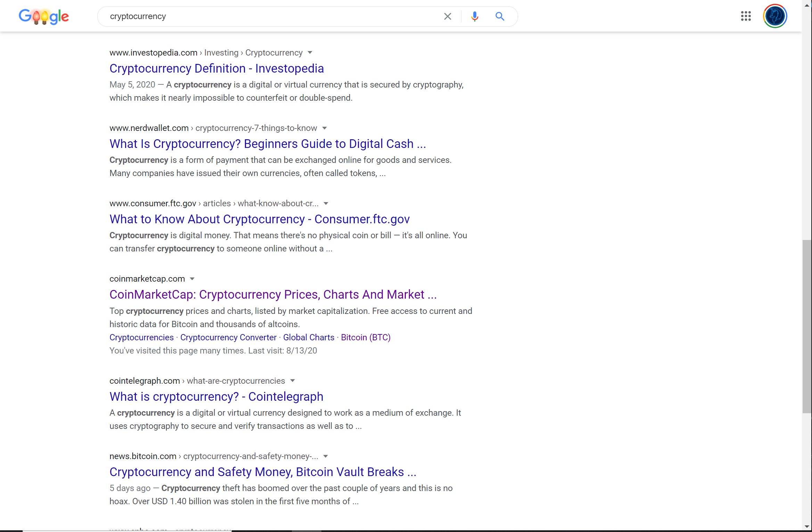Image resolution: width=812 pixels, height=532 pixels.
Task: Open consumer.ftc.gov result dropdown arrow
Action: 326,203
